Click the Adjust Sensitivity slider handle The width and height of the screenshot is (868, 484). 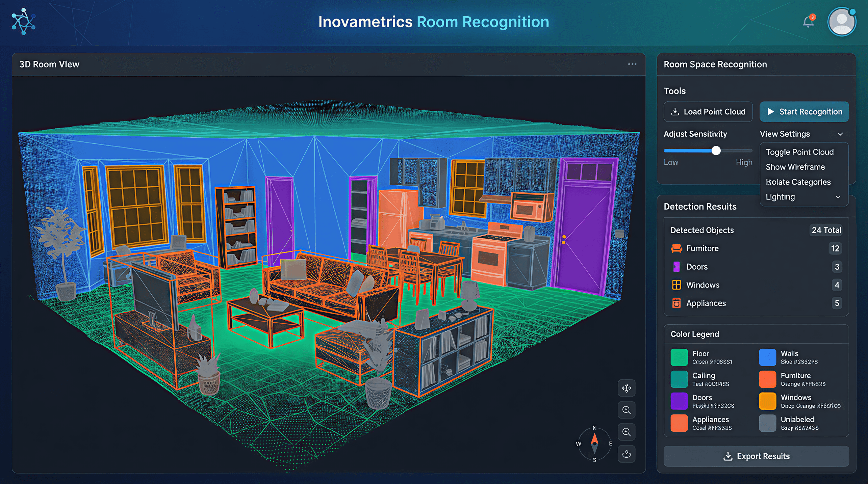716,151
